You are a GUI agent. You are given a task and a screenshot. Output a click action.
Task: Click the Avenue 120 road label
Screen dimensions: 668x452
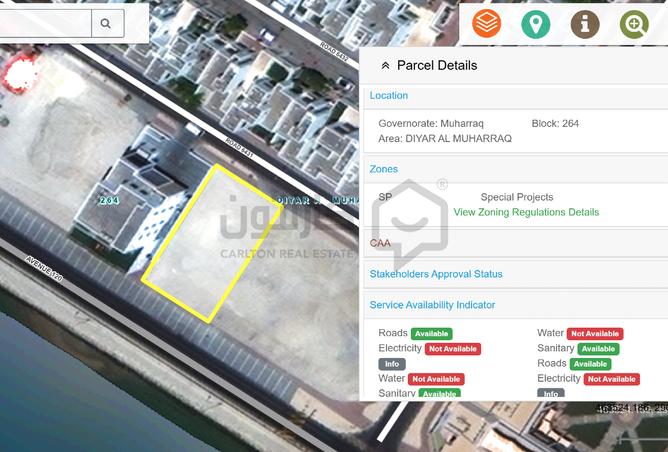click(44, 269)
